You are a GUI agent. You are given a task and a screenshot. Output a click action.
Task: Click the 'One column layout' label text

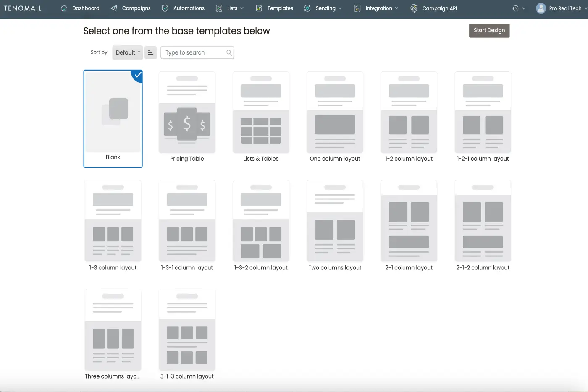(x=335, y=159)
